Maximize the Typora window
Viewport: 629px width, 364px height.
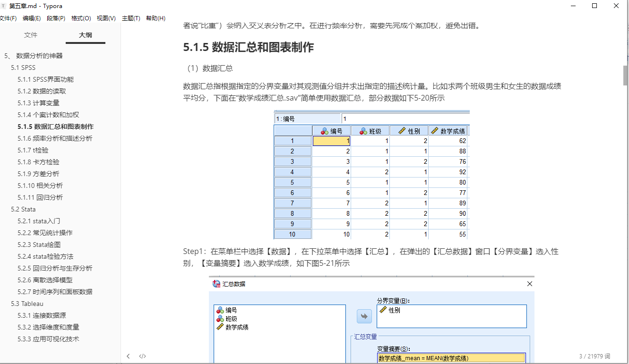[595, 6]
